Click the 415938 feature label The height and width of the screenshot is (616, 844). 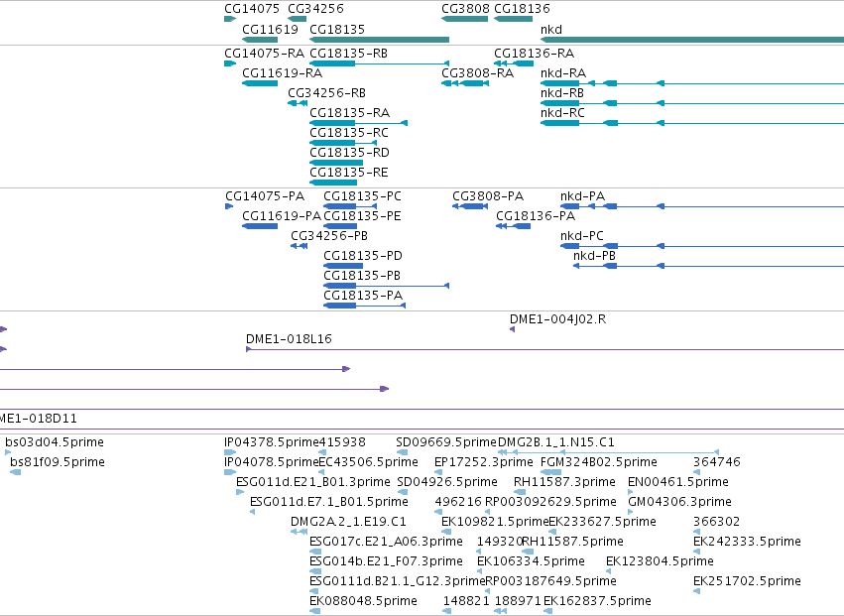(342, 442)
